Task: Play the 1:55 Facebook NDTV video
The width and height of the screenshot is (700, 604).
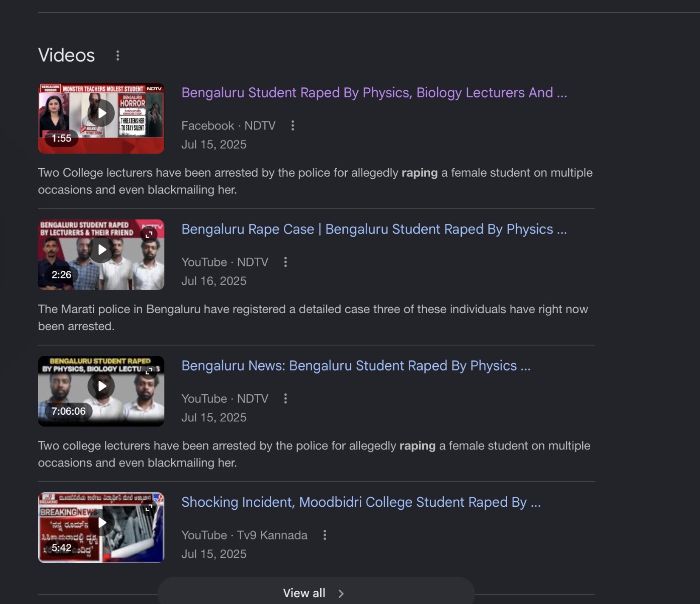Action: (x=101, y=113)
